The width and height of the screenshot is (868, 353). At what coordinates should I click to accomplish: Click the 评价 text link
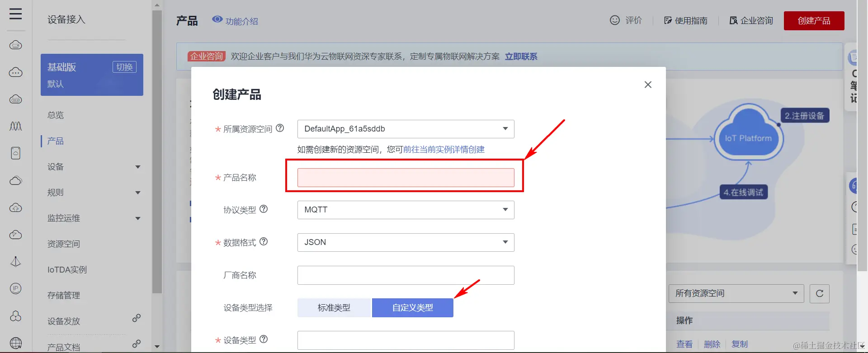(633, 20)
